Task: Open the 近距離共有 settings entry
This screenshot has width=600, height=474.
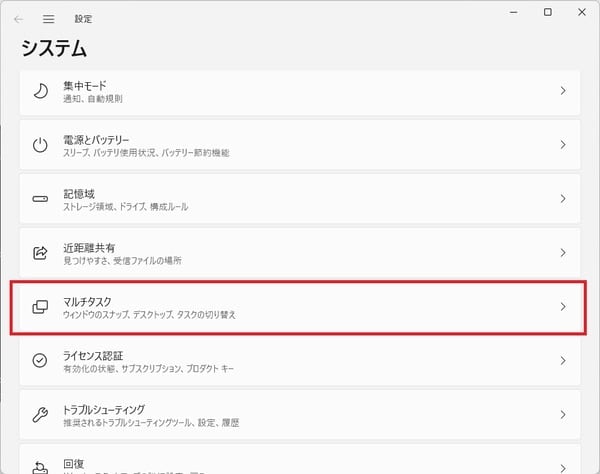Action: [300, 253]
